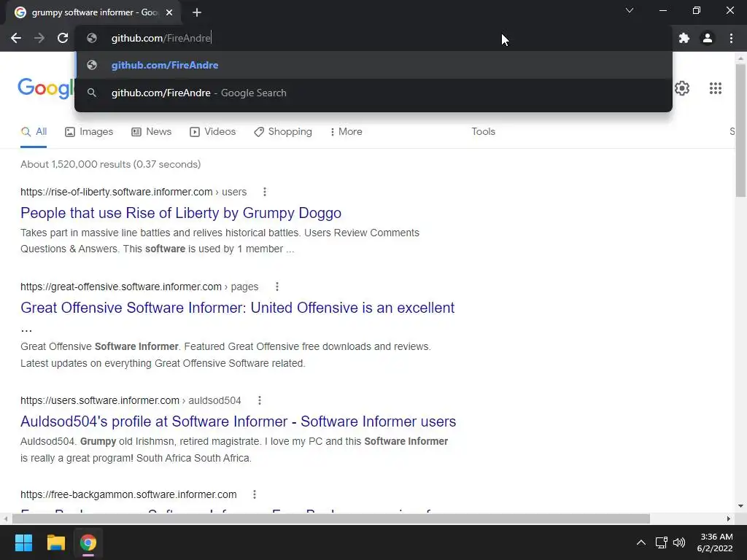This screenshot has width=747, height=560.
Task: Click the great-offensive.software.informer.com URL
Action: (121, 287)
